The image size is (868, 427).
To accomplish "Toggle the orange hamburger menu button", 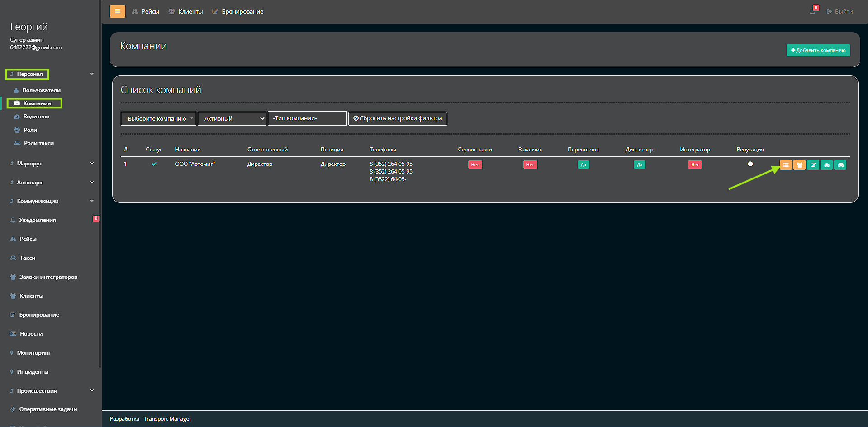I will click(x=118, y=11).
